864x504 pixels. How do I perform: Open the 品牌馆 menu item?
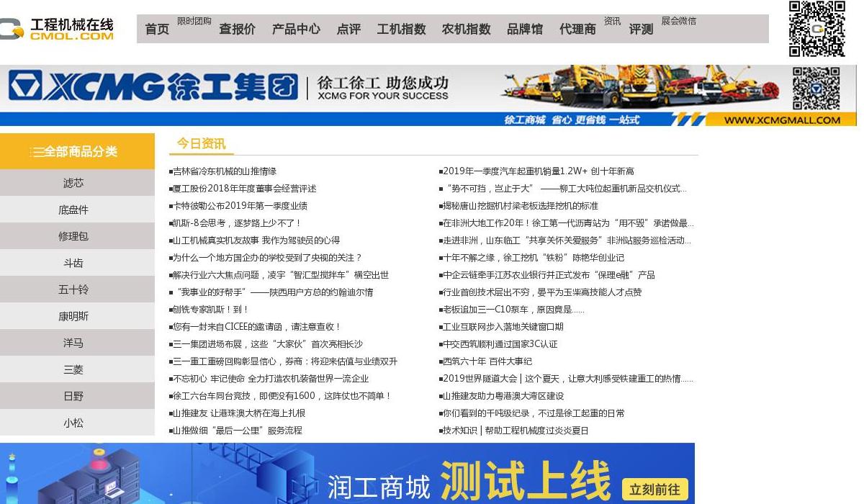[x=525, y=30]
